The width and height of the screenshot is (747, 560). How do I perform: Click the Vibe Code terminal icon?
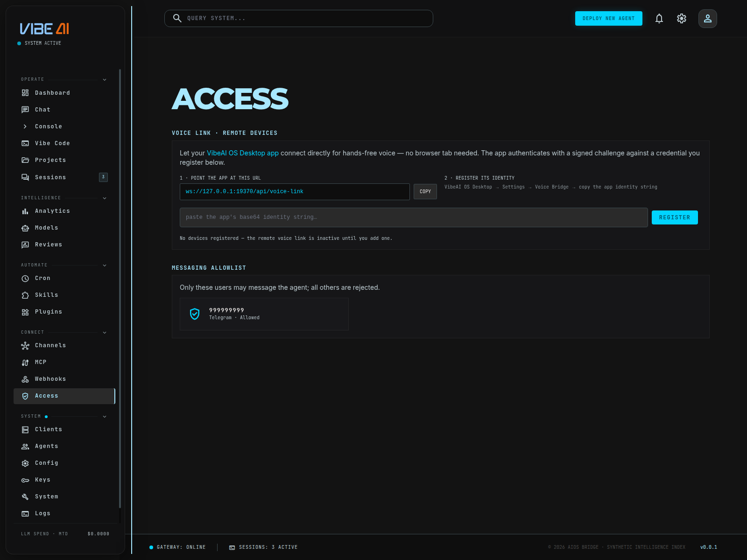click(25, 143)
